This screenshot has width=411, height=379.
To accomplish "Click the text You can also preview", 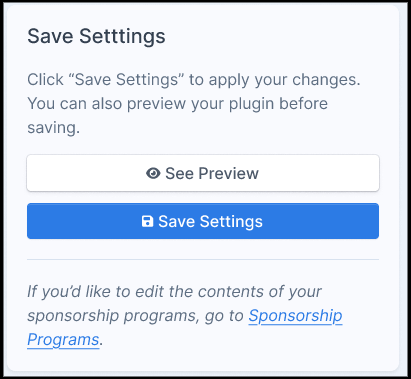I will [89, 104].
